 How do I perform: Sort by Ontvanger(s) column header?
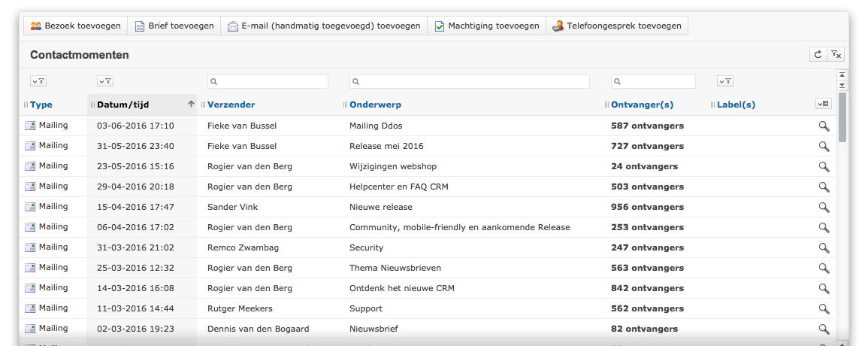click(642, 105)
